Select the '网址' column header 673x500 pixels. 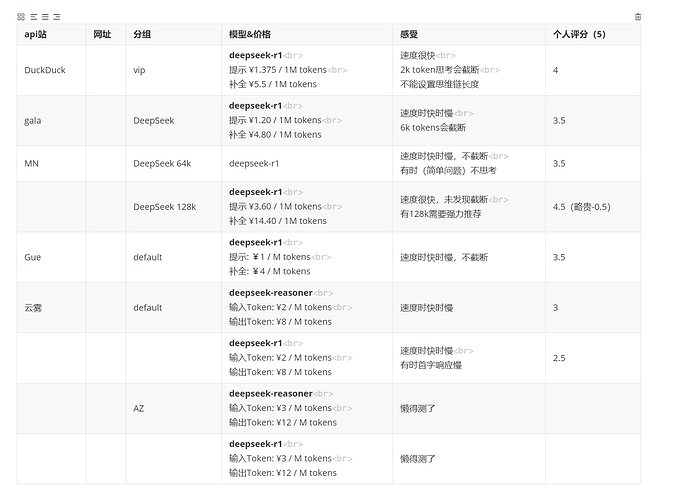coord(102,34)
